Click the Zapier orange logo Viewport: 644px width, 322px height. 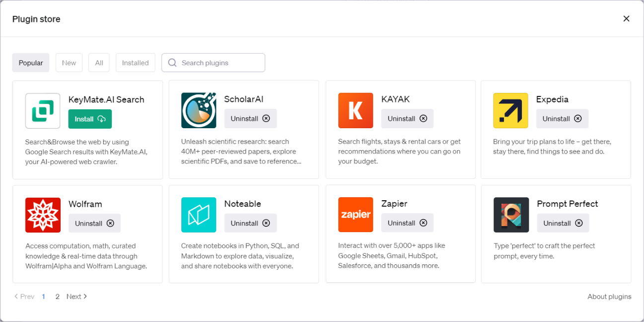click(x=356, y=215)
